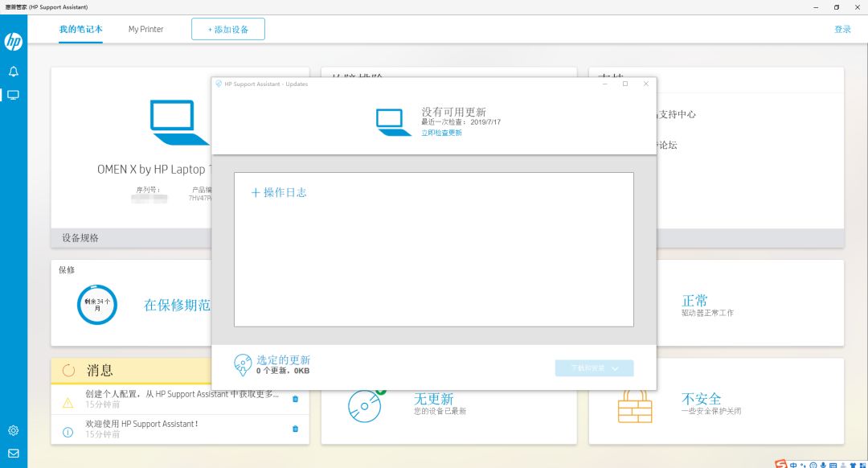The width and height of the screenshot is (868, 468).
Task: Switch to the 我的笔记本 tab
Action: tap(81, 29)
